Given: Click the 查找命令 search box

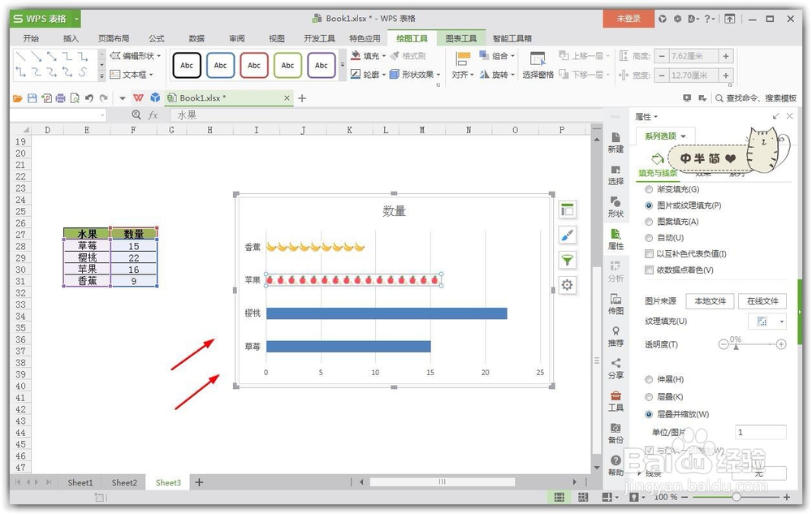Looking at the screenshot, I should pos(755,97).
